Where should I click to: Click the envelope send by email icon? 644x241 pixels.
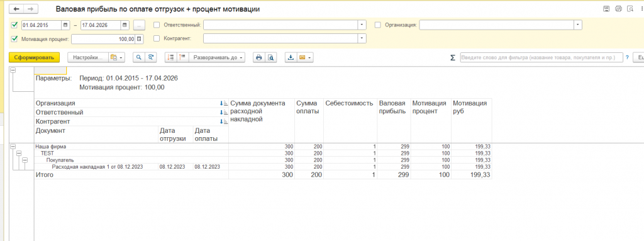pos(302,58)
